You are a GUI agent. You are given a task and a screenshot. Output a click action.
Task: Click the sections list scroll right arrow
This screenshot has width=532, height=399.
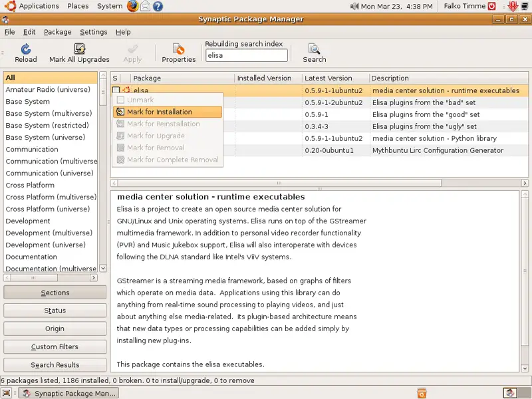pyautogui.click(x=94, y=277)
